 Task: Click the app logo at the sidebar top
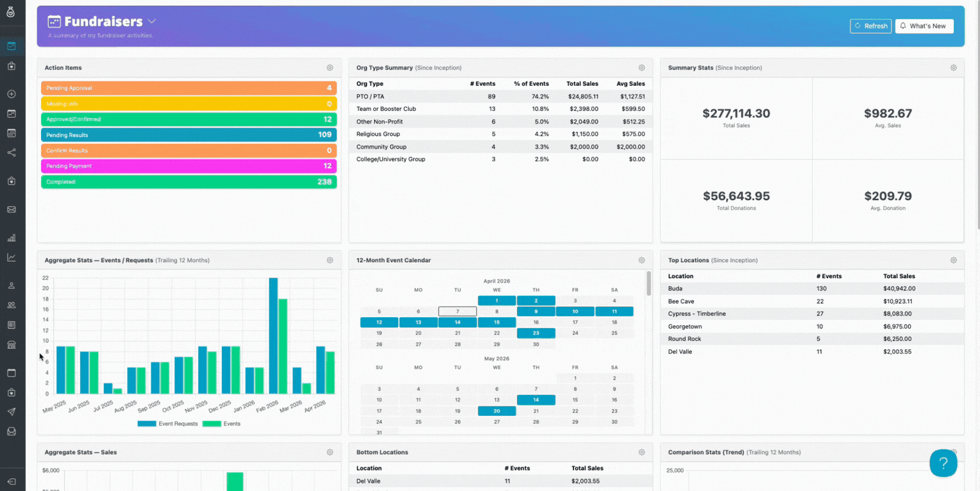(x=11, y=12)
